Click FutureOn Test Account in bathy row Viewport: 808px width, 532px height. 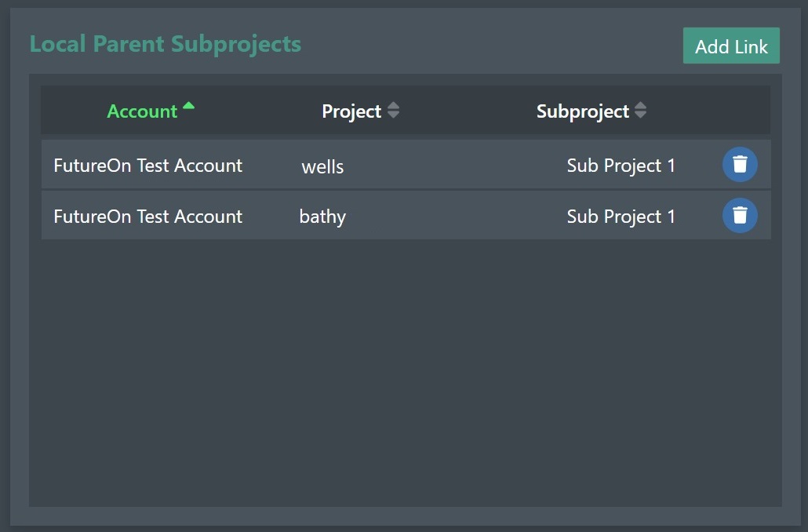point(148,217)
